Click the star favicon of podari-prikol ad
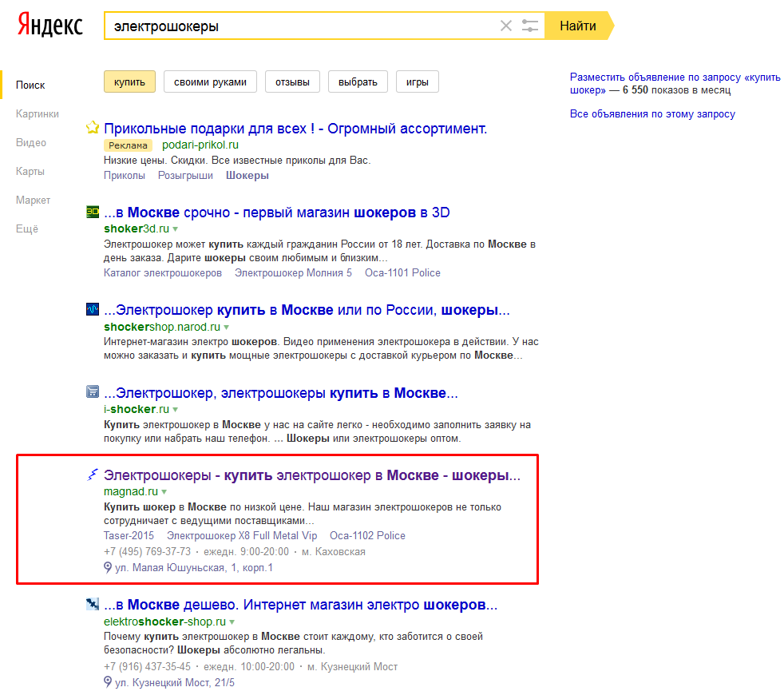 pos(93,128)
